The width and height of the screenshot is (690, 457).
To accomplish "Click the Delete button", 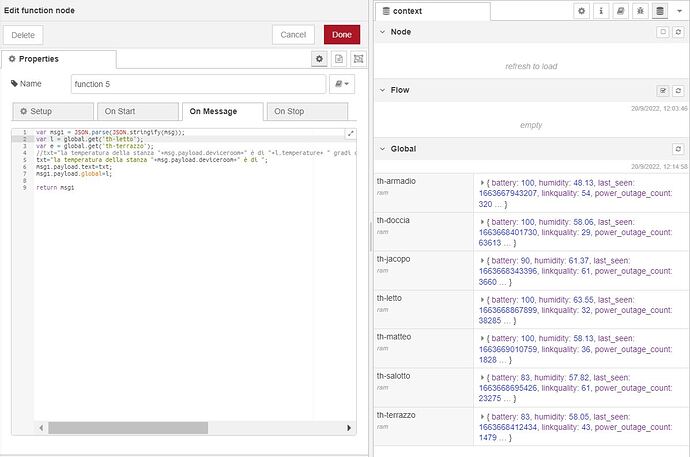I will (23, 35).
